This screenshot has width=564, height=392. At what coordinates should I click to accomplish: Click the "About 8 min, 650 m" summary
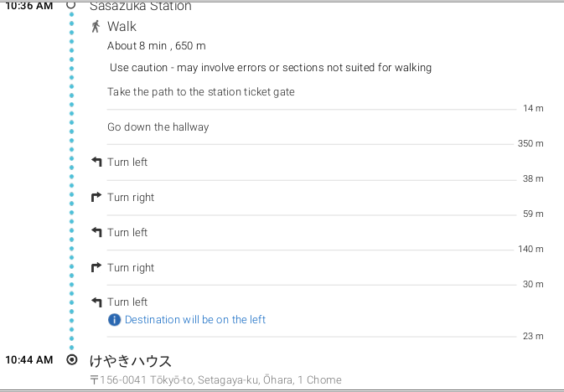156,46
